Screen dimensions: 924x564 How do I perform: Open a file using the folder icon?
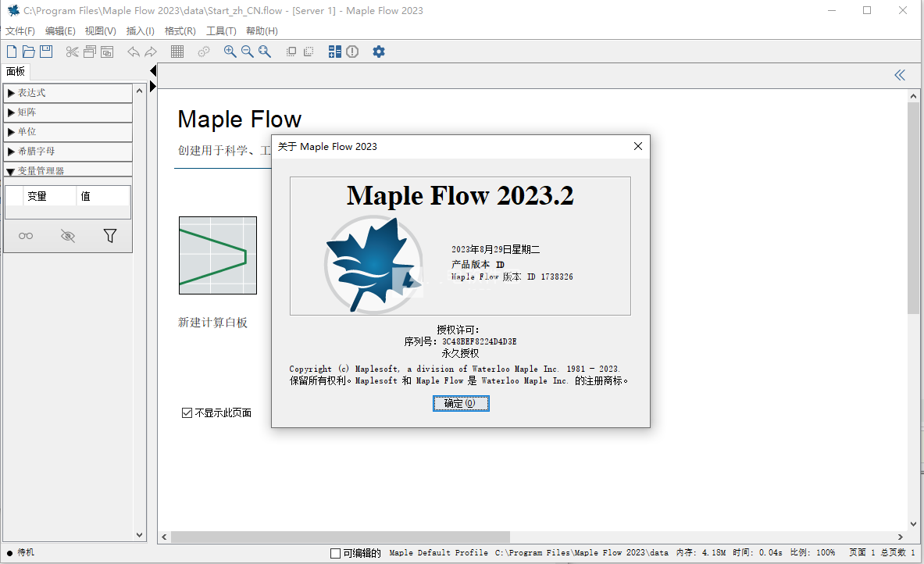[28, 52]
